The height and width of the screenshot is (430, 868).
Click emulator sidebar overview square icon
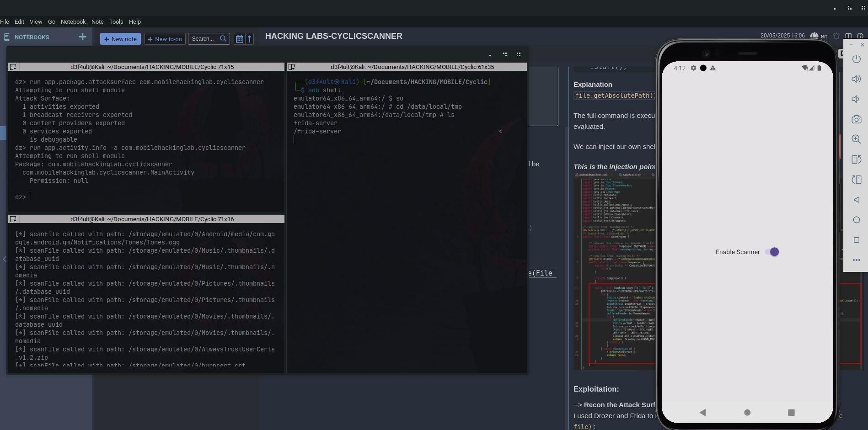[857, 240]
